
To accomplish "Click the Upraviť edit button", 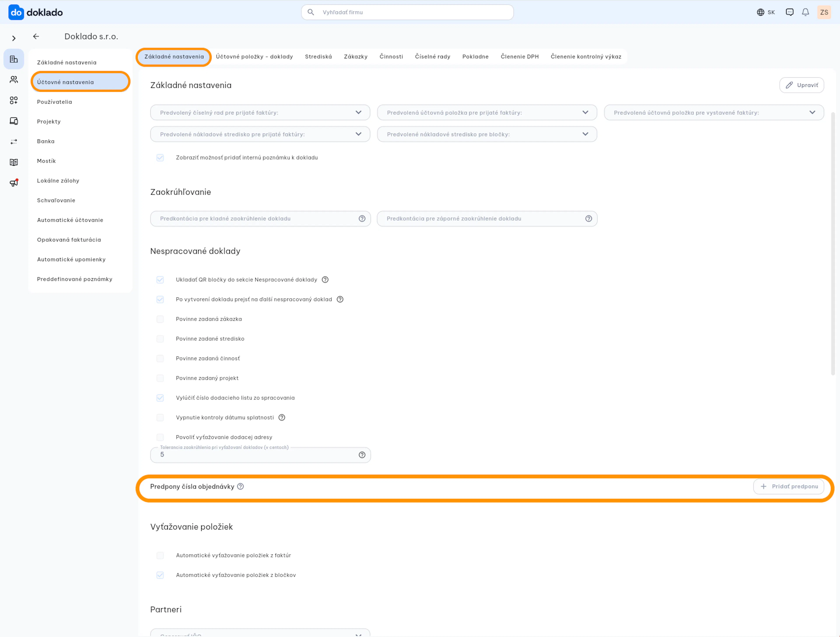I will click(x=802, y=85).
